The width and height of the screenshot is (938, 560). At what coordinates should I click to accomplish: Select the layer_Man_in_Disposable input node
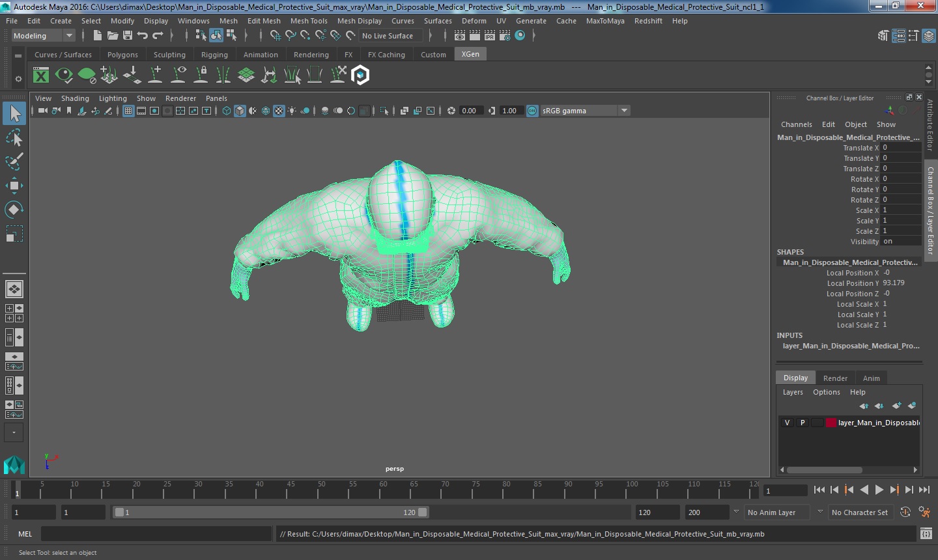(x=851, y=346)
